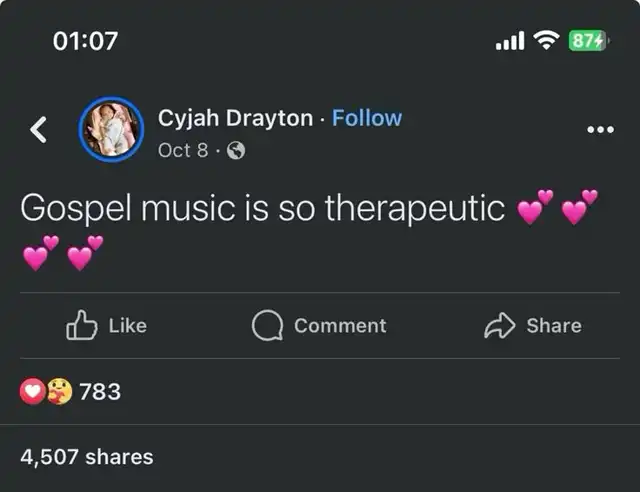640x492 pixels.
Task: Tap the Wi-Fi status icon
Action: pyautogui.click(x=546, y=41)
